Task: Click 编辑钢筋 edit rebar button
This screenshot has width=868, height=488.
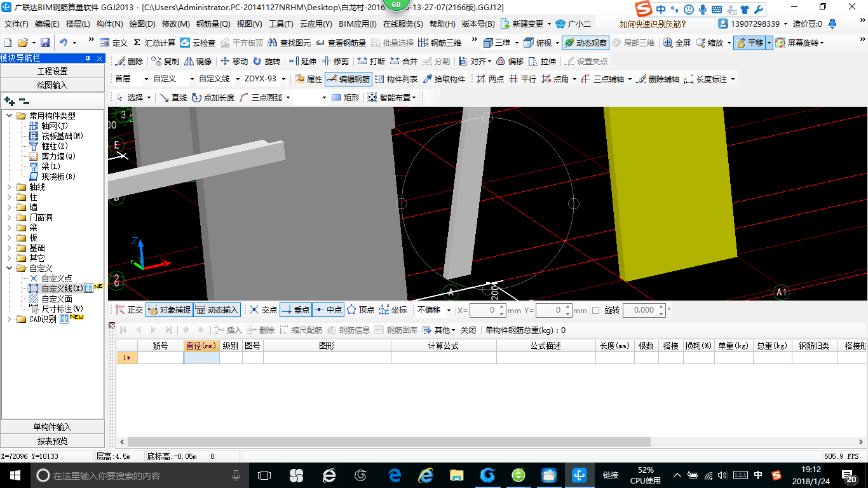Action: tap(348, 79)
